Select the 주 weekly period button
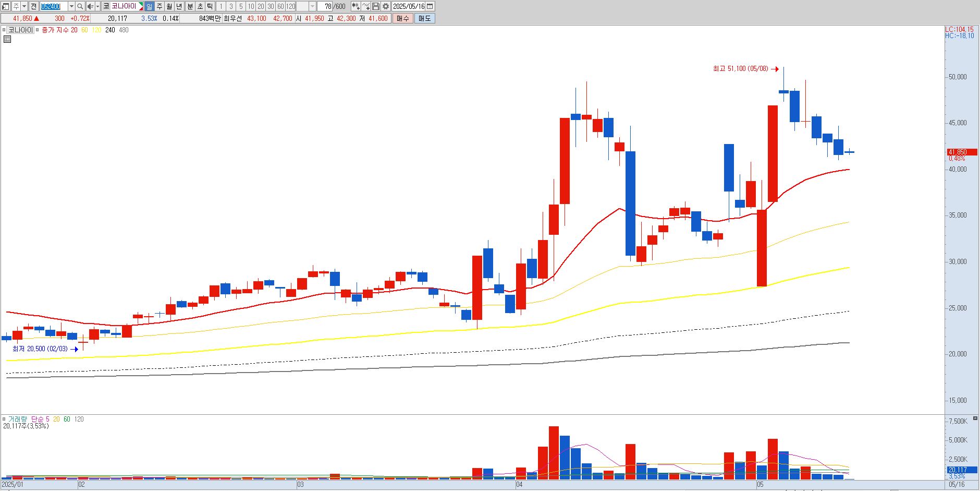 [x=160, y=6]
